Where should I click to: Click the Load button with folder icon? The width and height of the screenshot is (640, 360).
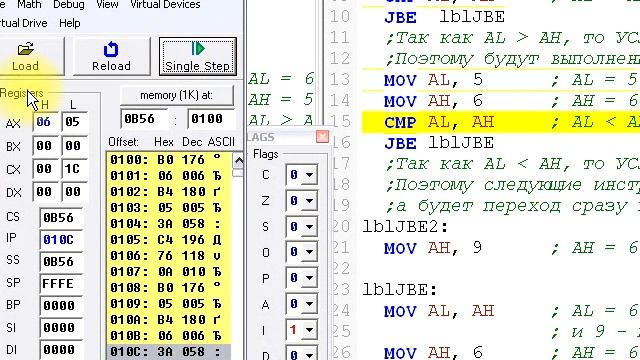point(29,56)
